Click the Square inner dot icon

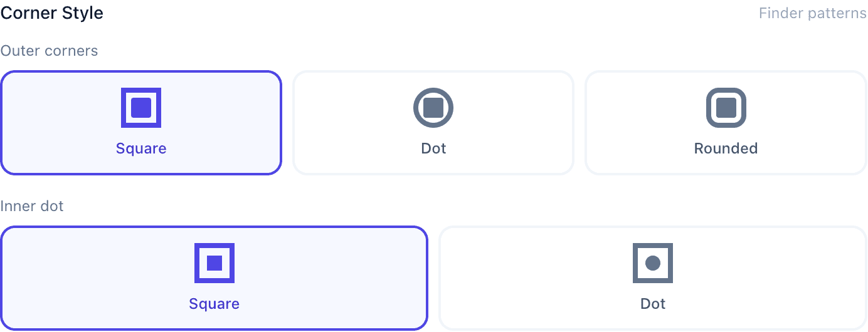coord(214,263)
